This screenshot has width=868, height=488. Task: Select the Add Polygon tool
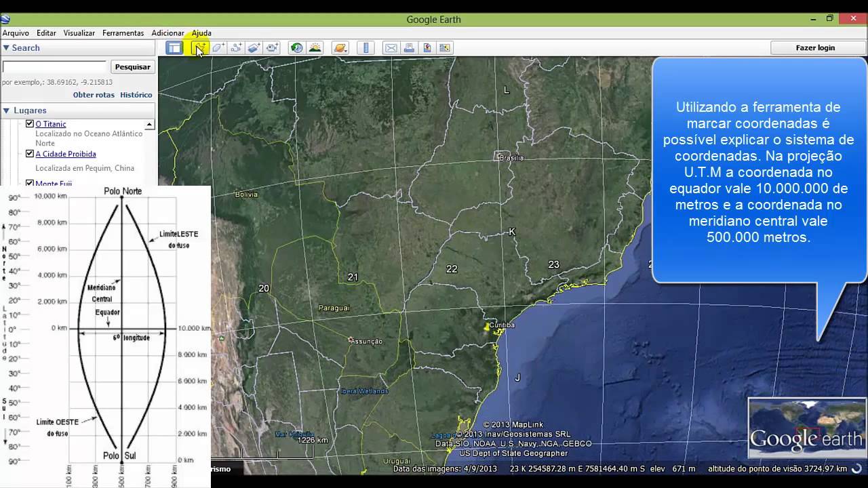(218, 47)
